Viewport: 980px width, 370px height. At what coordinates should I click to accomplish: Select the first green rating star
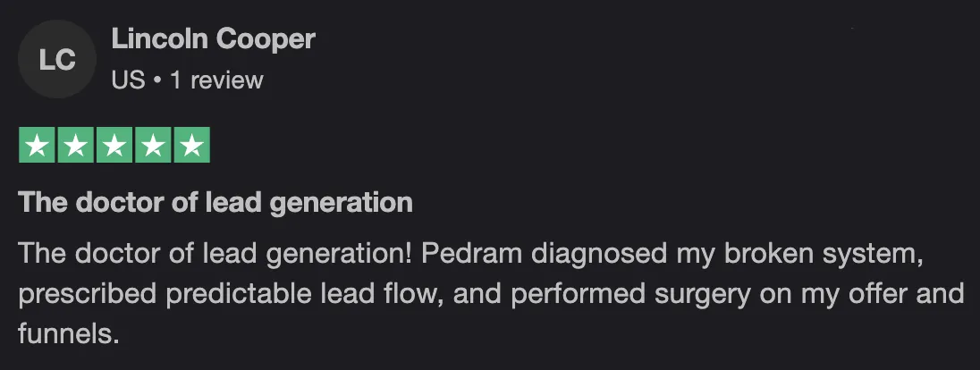coord(37,145)
